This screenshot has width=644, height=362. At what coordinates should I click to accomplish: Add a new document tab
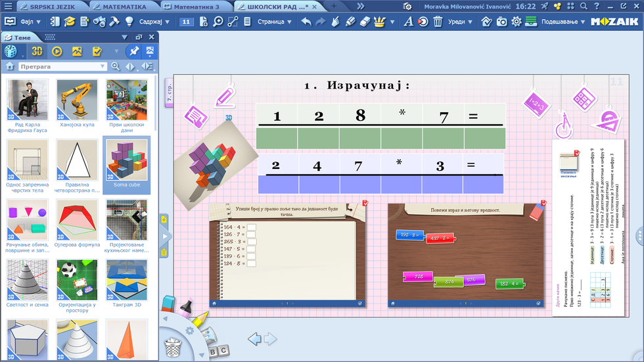click(334, 6)
